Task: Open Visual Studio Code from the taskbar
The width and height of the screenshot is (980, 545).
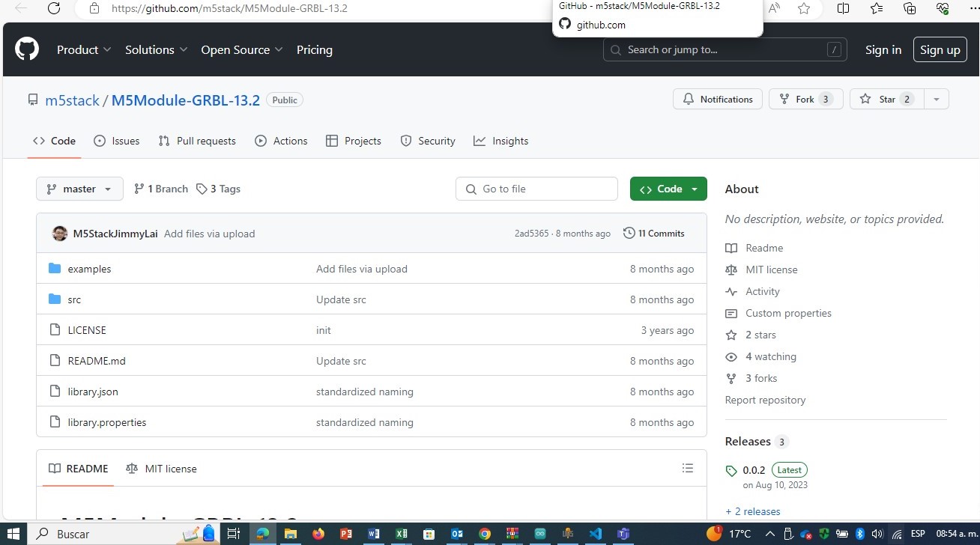Action: pos(596,534)
